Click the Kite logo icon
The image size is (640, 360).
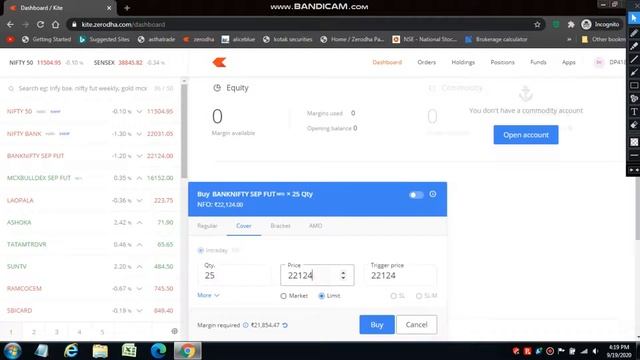click(x=219, y=62)
